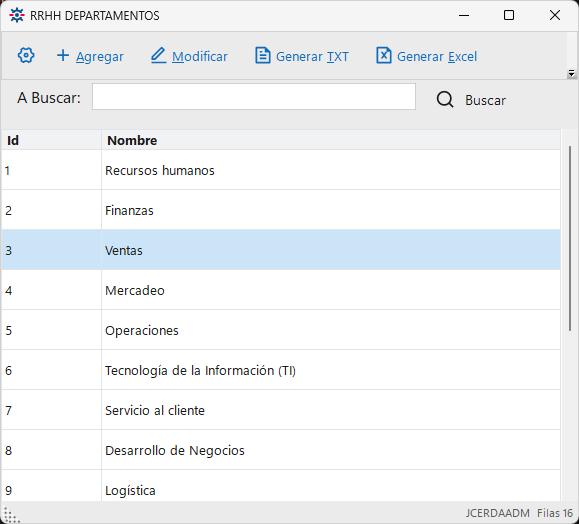Click the Buscar button label

[x=485, y=100]
